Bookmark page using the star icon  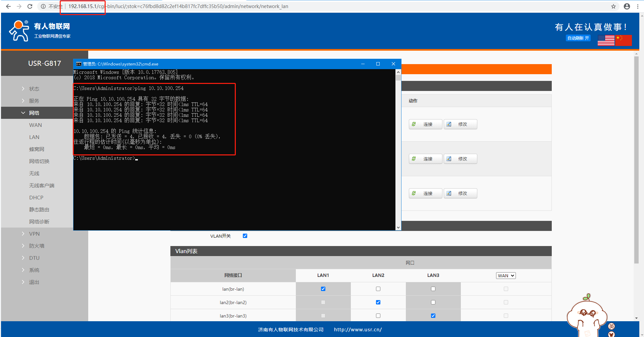coord(613,6)
